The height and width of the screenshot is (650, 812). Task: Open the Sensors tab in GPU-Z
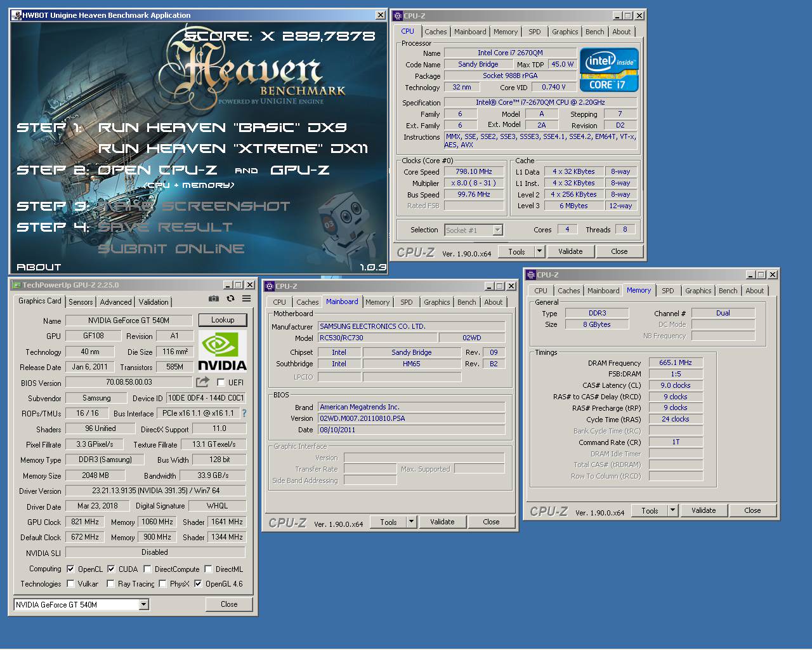coord(81,302)
